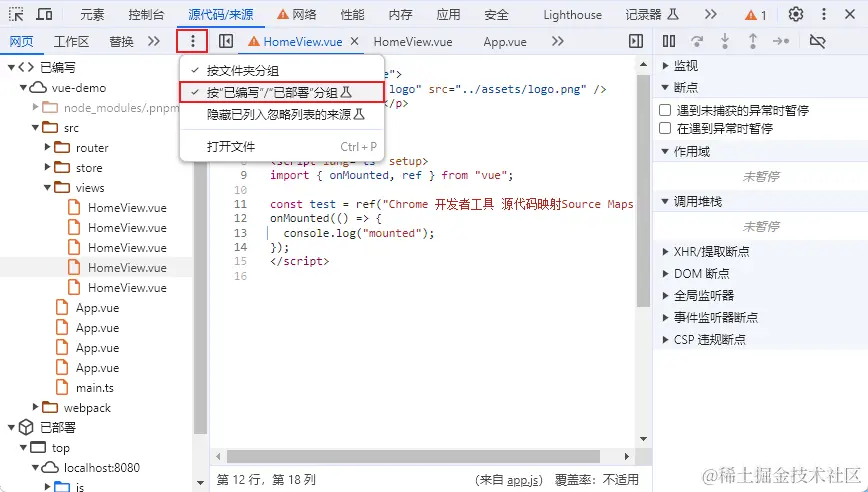
Task: Select the 替换 navigator tab
Action: click(121, 42)
